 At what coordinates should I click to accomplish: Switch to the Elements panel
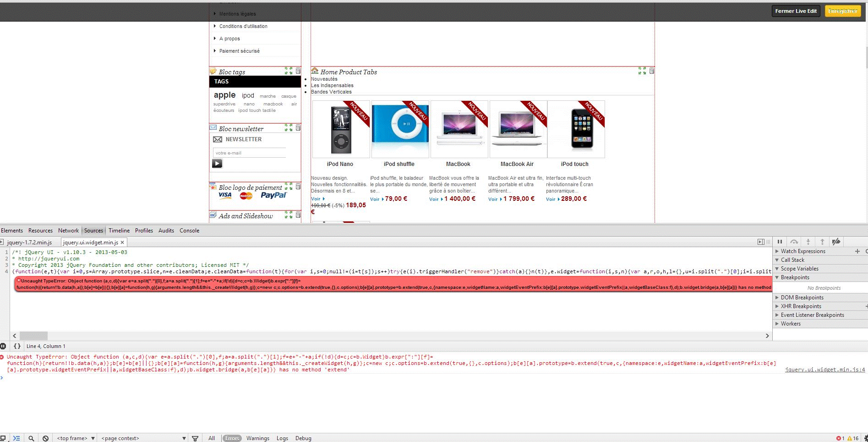(x=12, y=231)
